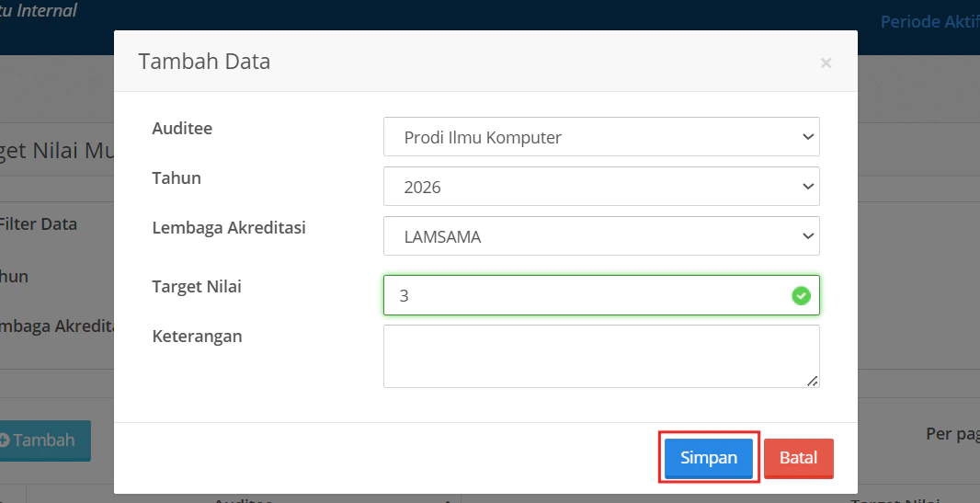Click the green checkmark validation icon

pyautogui.click(x=801, y=295)
